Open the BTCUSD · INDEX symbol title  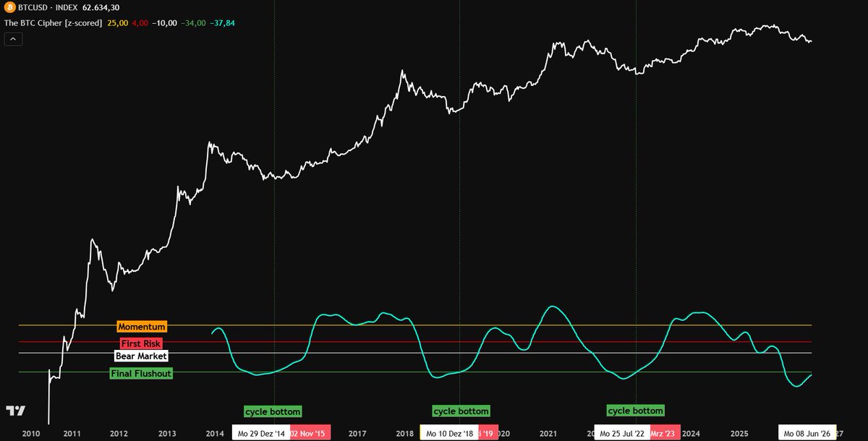point(48,8)
